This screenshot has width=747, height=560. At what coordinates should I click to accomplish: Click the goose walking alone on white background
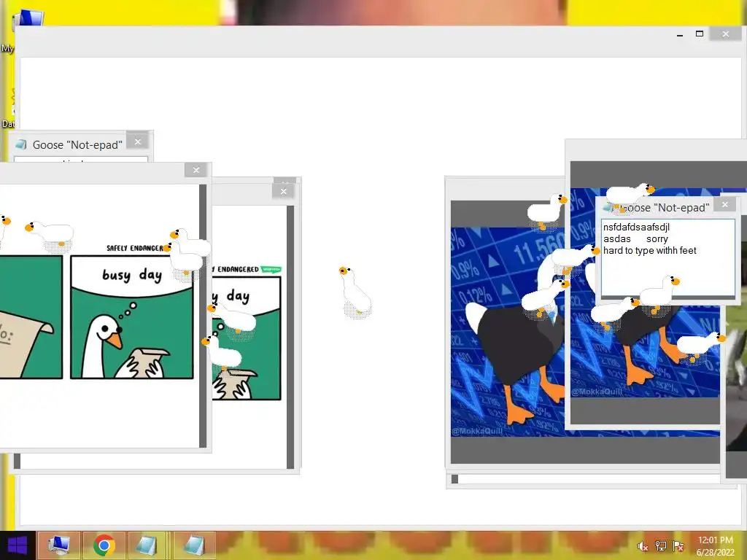(x=355, y=292)
